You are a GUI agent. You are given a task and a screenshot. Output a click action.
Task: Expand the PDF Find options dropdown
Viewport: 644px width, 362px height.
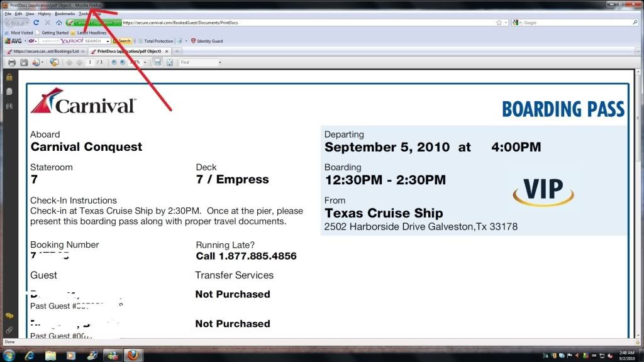[x=220, y=62]
